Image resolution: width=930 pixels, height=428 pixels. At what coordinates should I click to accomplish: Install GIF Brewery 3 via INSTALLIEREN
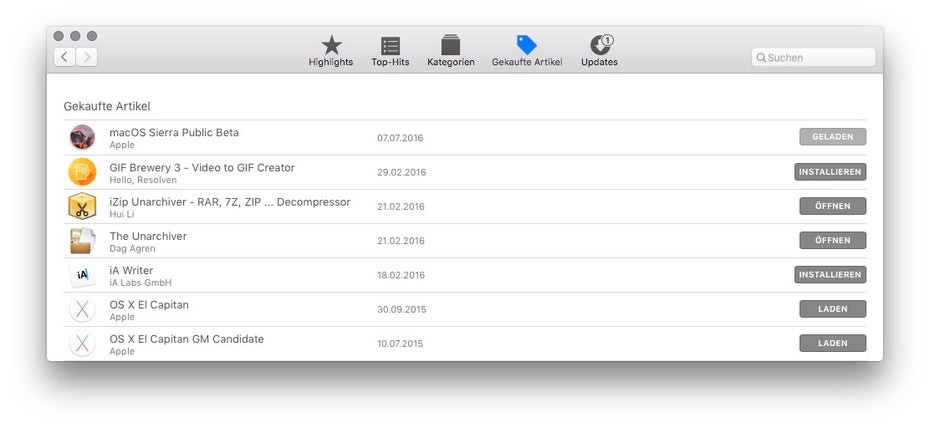(x=830, y=172)
